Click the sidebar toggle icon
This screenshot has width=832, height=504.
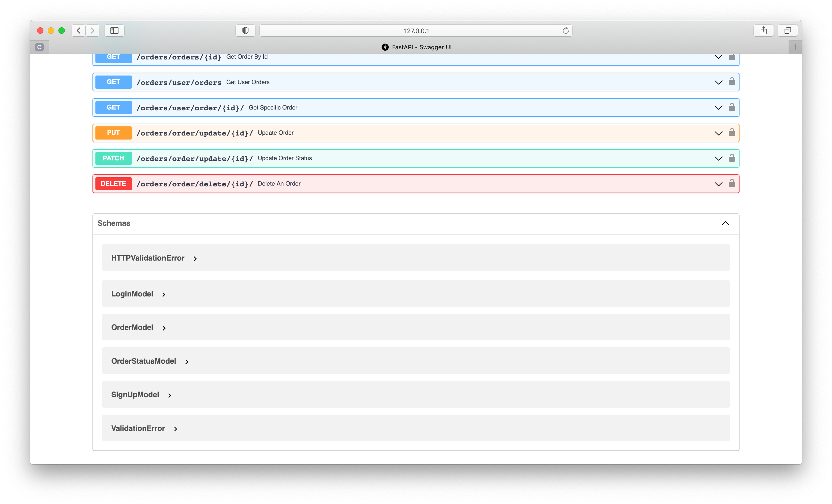(114, 30)
